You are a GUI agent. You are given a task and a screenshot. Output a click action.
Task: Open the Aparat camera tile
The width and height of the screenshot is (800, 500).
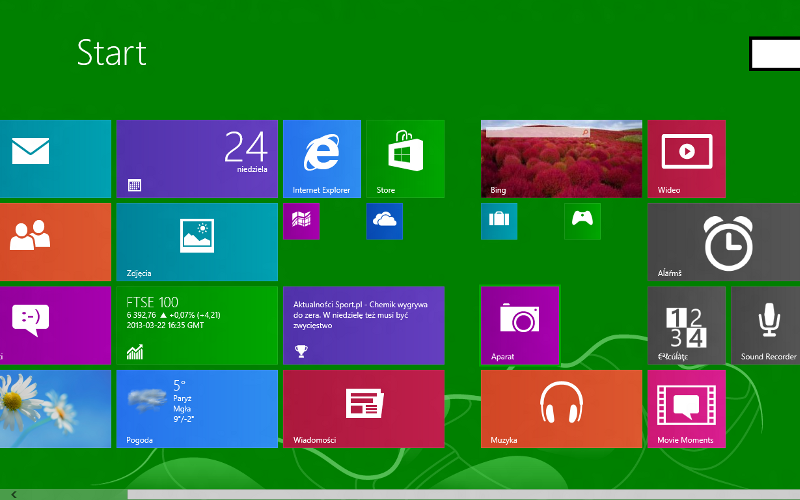tap(520, 326)
